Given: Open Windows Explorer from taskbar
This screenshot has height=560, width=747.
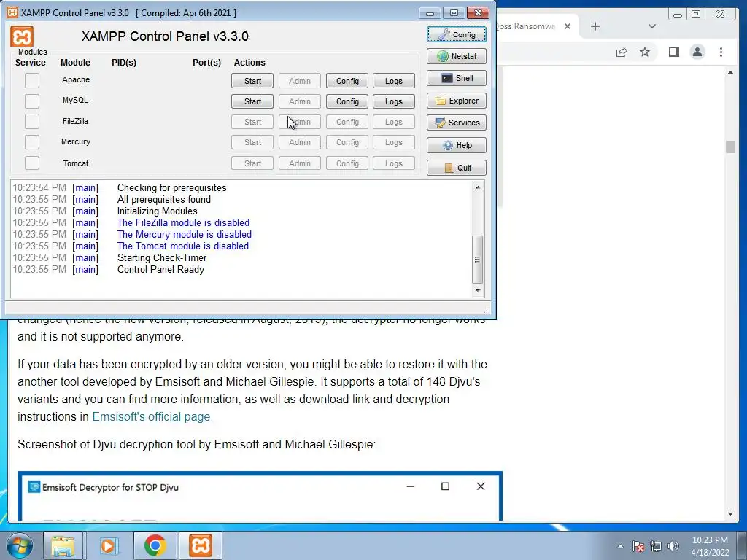Looking at the screenshot, I should [63, 545].
